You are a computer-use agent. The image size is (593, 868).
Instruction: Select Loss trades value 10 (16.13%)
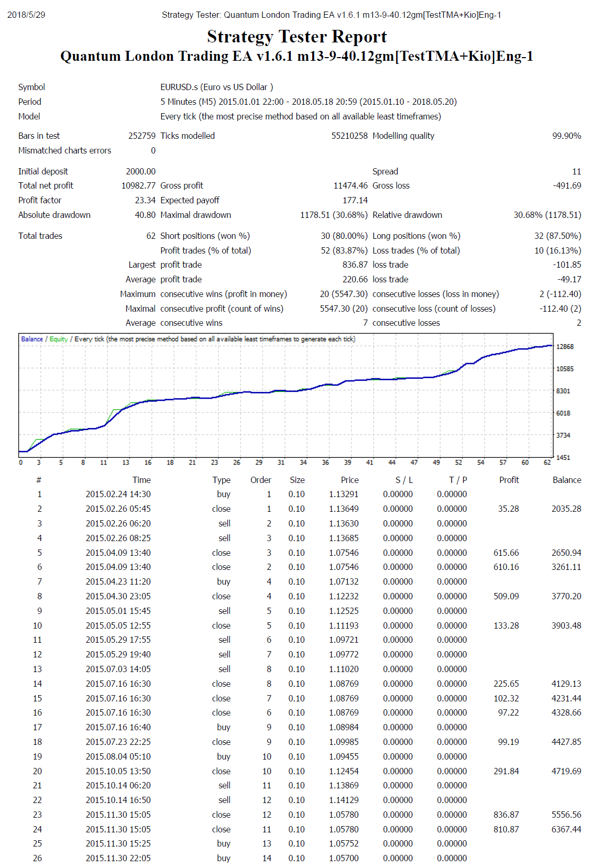tap(558, 250)
